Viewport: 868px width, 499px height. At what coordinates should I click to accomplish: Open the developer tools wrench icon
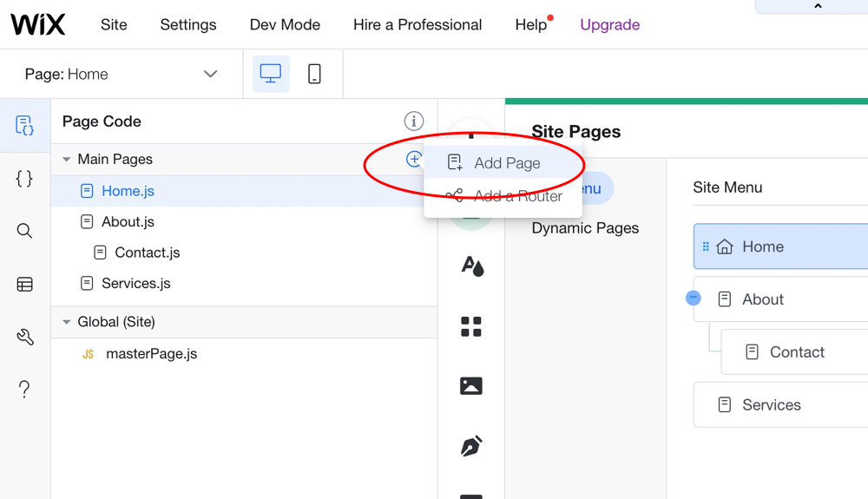[x=24, y=337]
